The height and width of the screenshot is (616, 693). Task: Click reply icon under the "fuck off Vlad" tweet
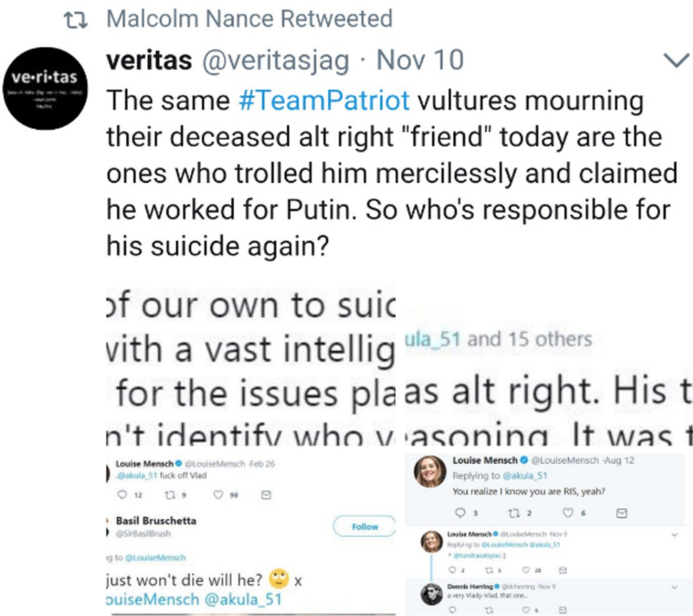coord(122,495)
